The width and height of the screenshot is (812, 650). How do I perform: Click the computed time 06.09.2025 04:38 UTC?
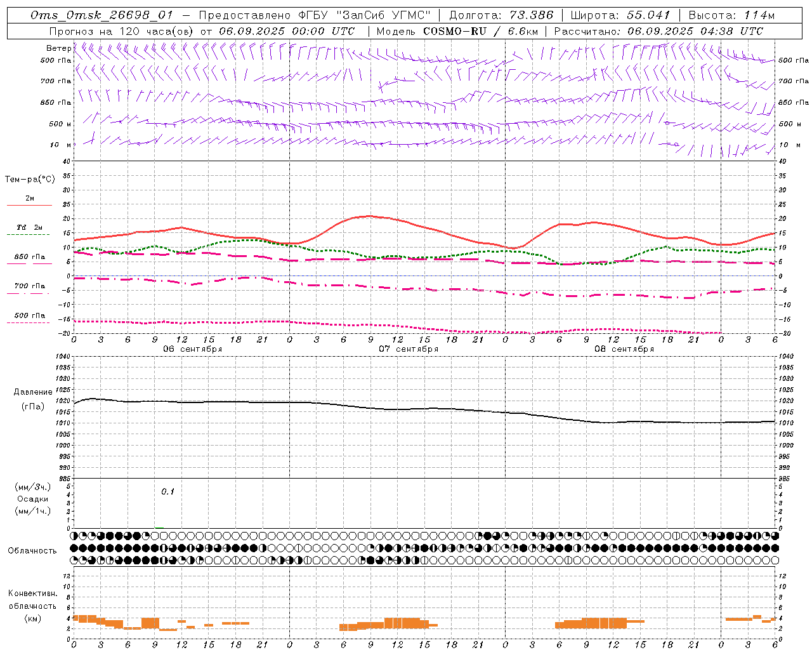[x=695, y=31]
